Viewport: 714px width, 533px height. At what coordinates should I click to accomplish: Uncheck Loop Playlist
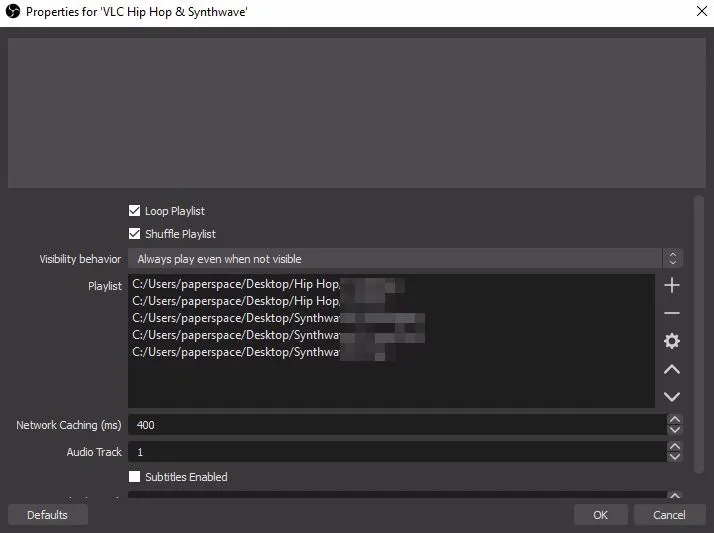pos(134,210)
